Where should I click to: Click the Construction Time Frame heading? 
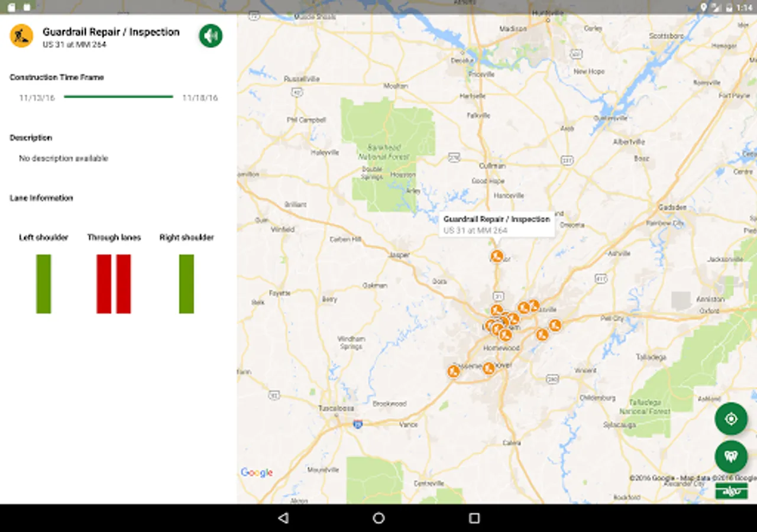point(57,77)
